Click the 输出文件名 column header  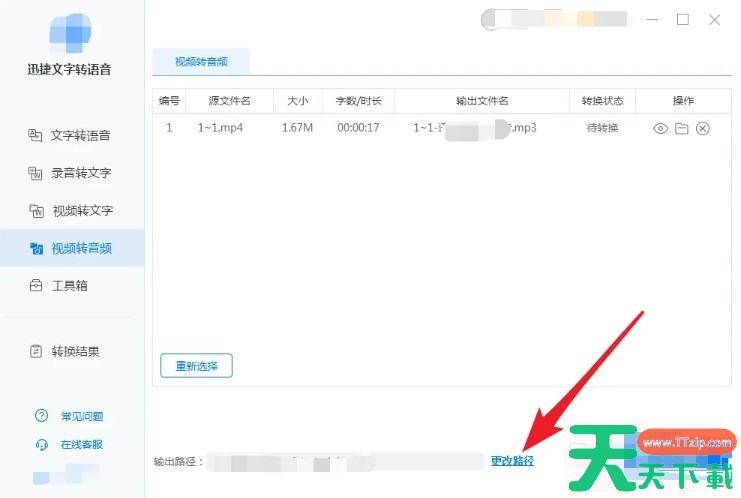coord(482,101)
